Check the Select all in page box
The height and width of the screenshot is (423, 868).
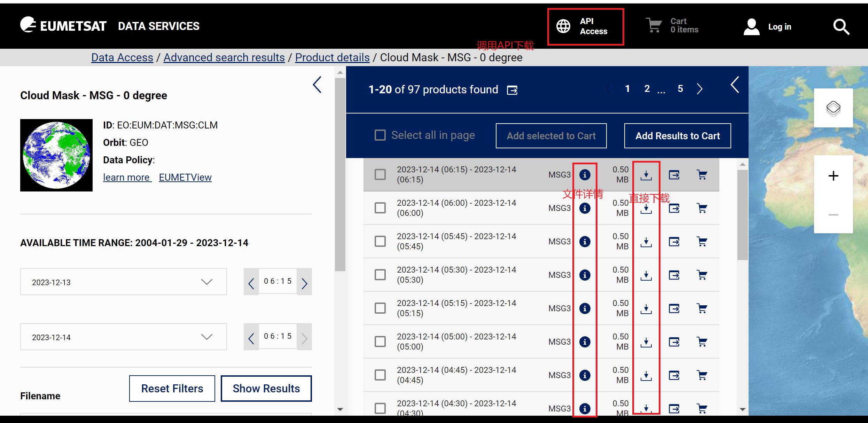(380, 135)
